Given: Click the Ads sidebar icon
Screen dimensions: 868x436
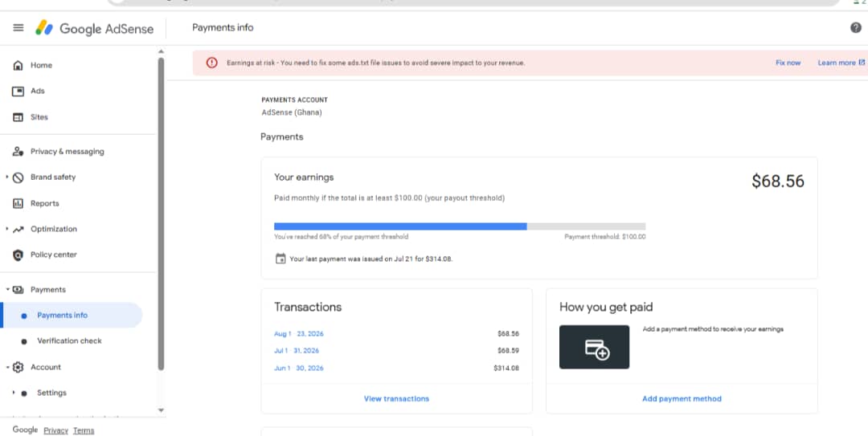Looking at the screenshot, I should [x=18, y=92].
